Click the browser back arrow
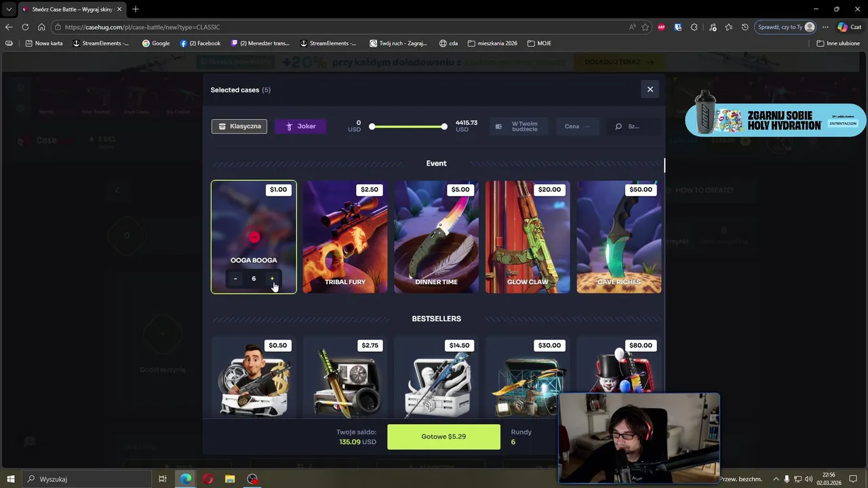 [x=8, y=27]
